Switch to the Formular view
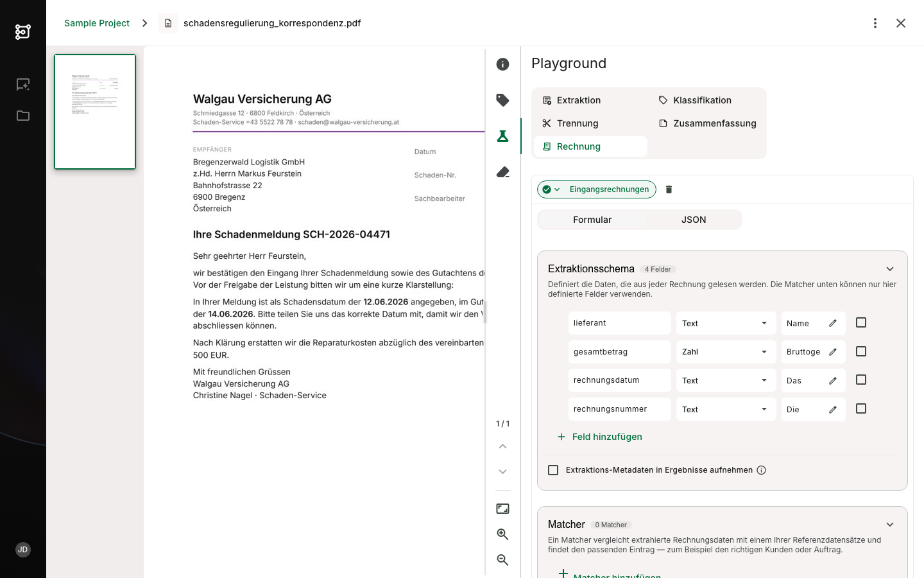The height and width of the screenshot is (578, 924). [592, 220]
